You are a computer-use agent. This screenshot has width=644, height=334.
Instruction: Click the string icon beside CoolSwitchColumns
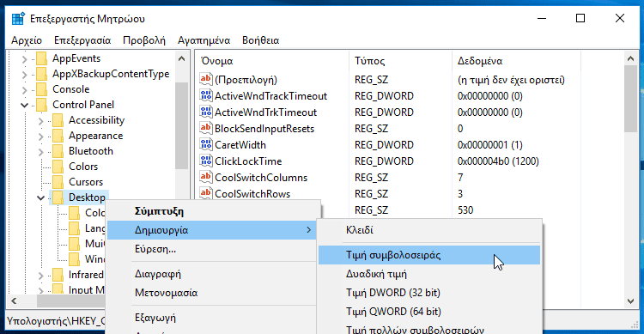click(206, 177)
